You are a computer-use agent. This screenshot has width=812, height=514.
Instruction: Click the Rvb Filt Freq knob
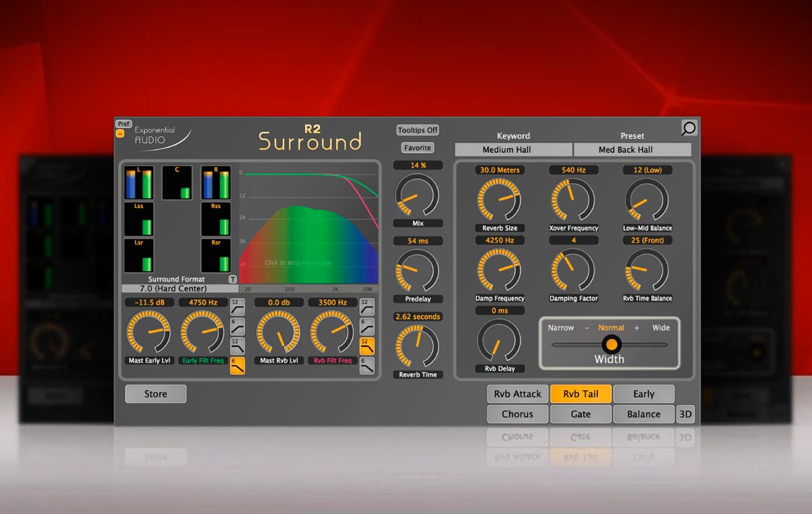(x=332, y=333)
